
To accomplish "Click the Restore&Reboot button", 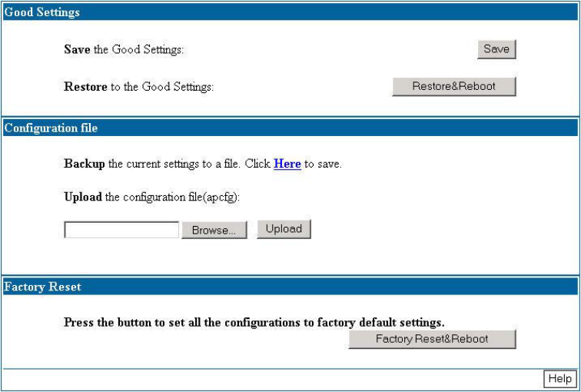I will [x=454, y=86].
